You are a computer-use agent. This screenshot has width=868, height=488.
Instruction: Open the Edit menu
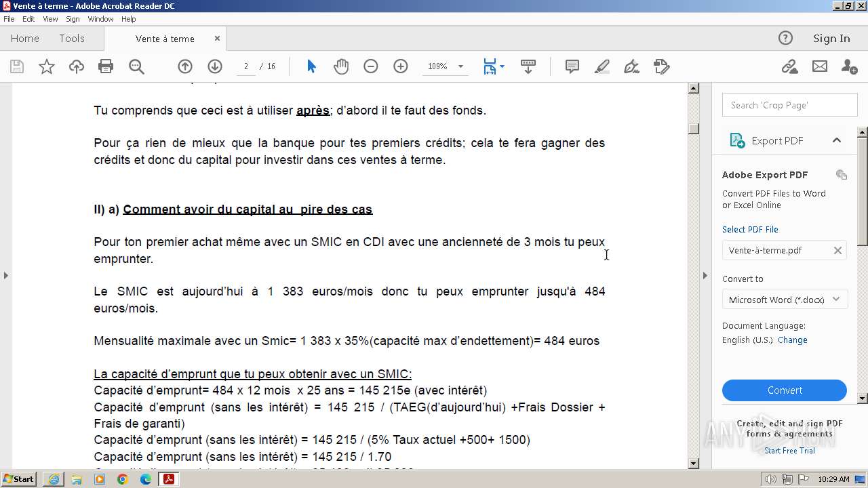(28, 19)
